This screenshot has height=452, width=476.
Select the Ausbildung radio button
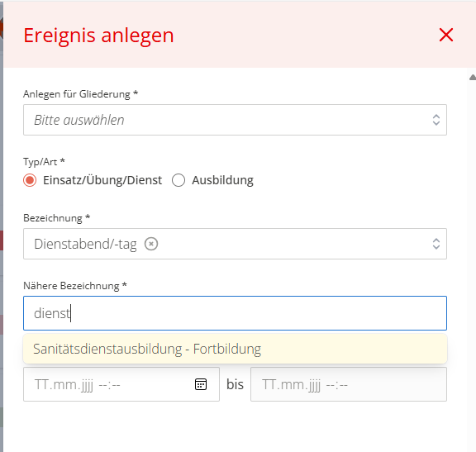(x=178, y=180)
